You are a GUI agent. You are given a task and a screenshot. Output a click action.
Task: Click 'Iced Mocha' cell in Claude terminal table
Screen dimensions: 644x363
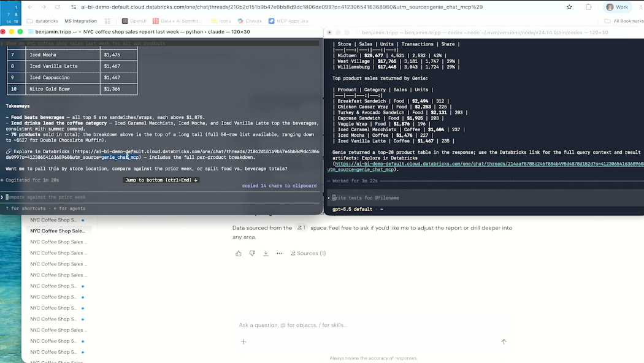coord(43,55)
